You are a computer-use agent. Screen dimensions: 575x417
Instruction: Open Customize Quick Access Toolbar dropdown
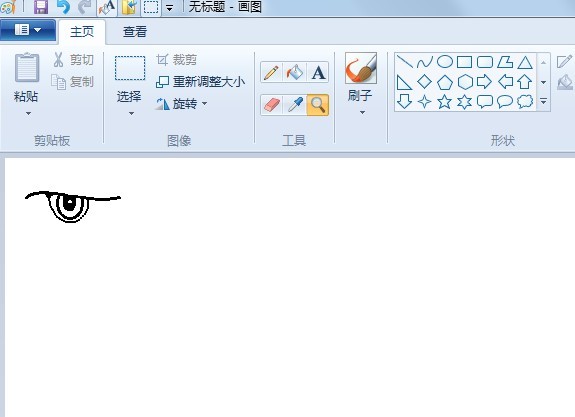(169, 8)
